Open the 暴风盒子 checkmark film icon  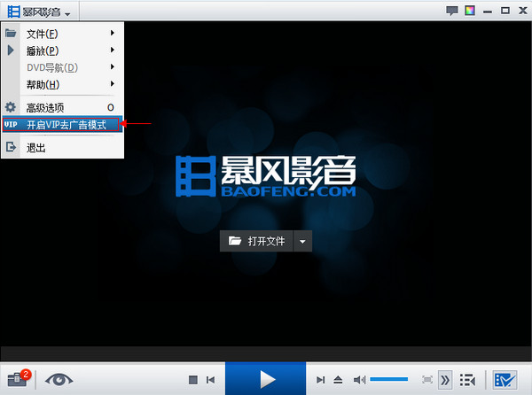click(505, 380)
